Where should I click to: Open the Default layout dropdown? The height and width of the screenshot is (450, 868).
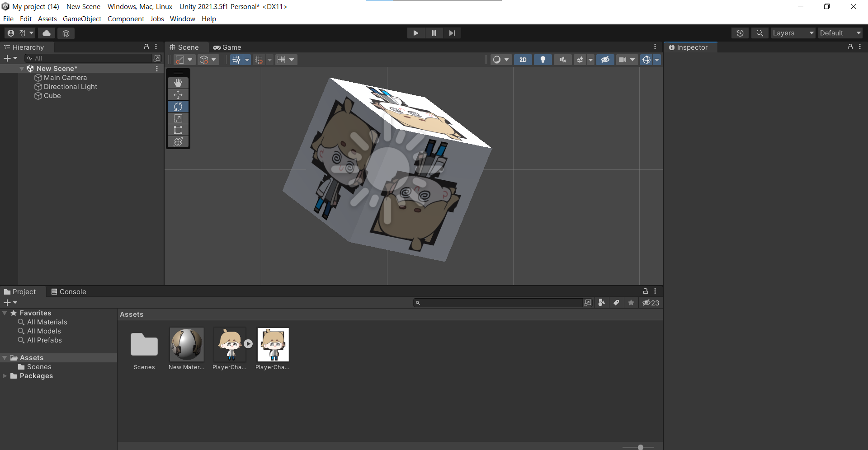(840, 33)
